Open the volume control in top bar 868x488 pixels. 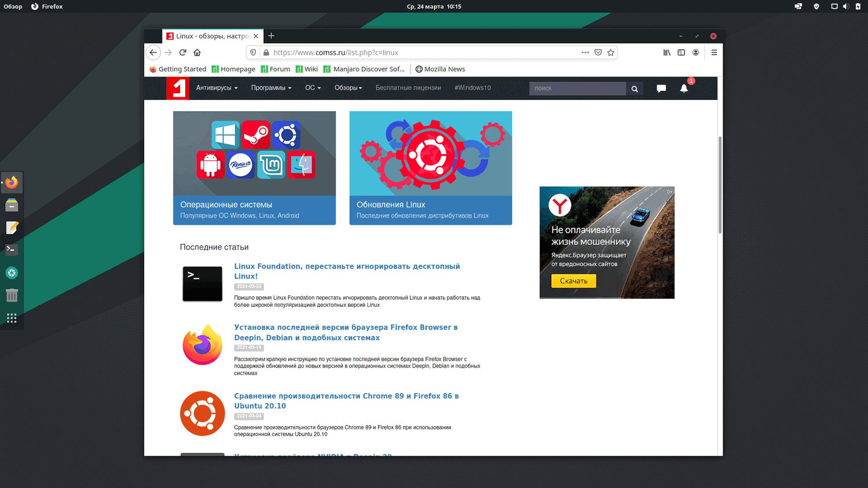pyautogui.click(x=845, y=6)
